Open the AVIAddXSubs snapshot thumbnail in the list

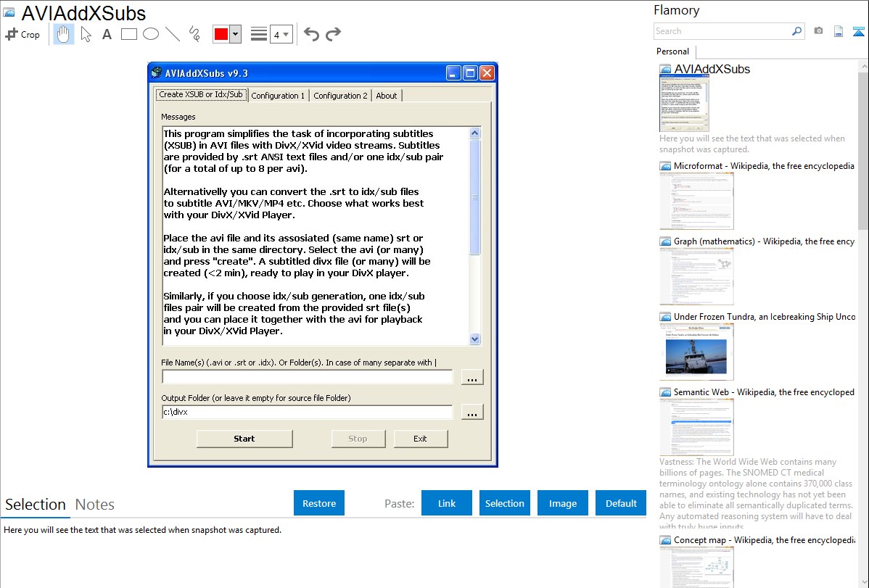[x=684, y=104]
